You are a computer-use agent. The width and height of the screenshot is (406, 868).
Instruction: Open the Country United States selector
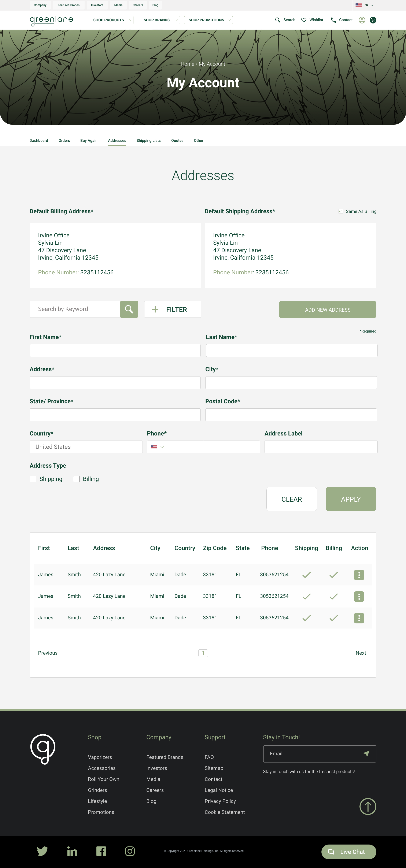tap(86, 447)
